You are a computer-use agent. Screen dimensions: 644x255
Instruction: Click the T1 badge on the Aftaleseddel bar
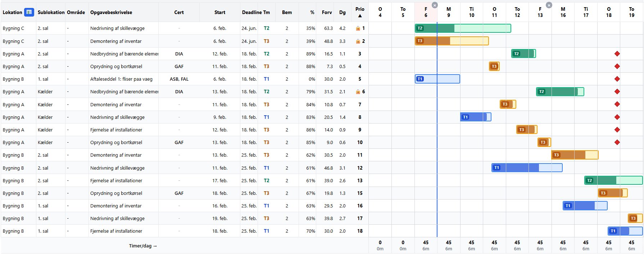coord(420,79)
